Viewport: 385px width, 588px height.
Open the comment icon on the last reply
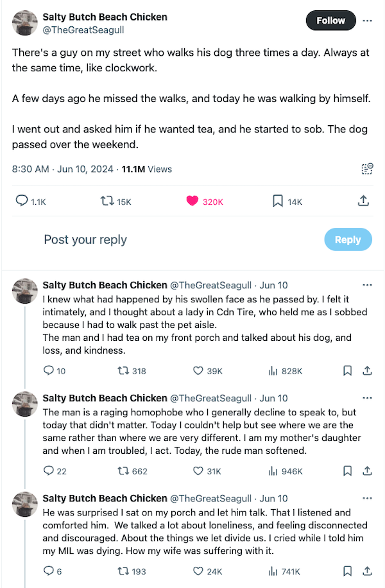coord(49,571)
